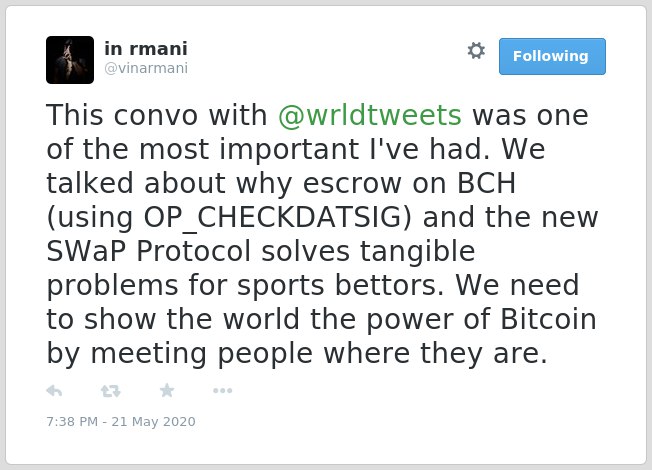Open the gear settings menu
Screen dimensions: 652x470
[476, 51]
